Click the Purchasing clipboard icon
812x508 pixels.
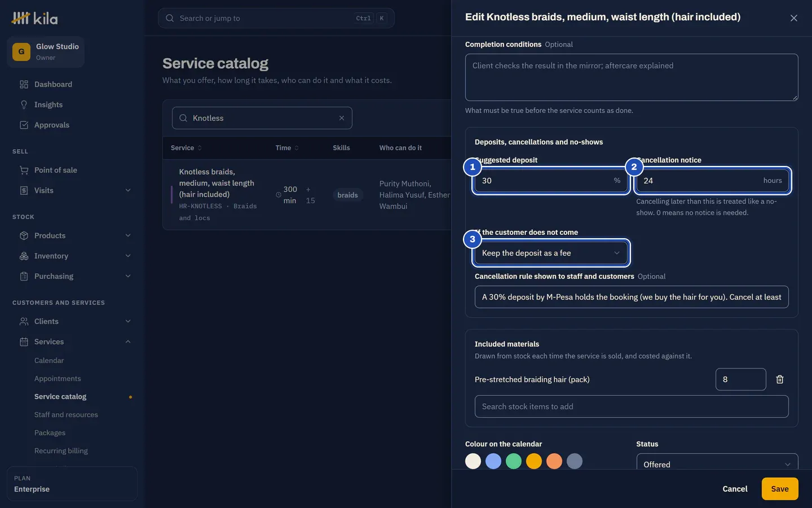pyautogui.click(x=24, y=277)
